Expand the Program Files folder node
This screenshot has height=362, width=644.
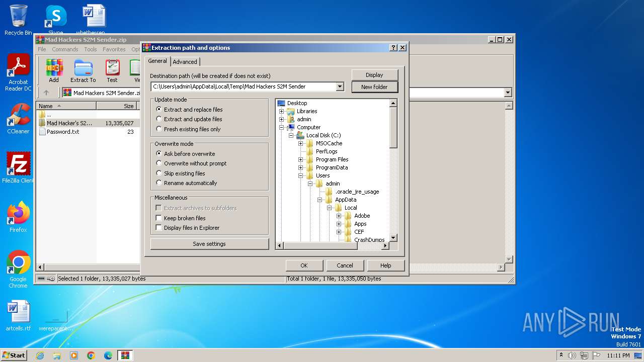click(x=301, y=159)
